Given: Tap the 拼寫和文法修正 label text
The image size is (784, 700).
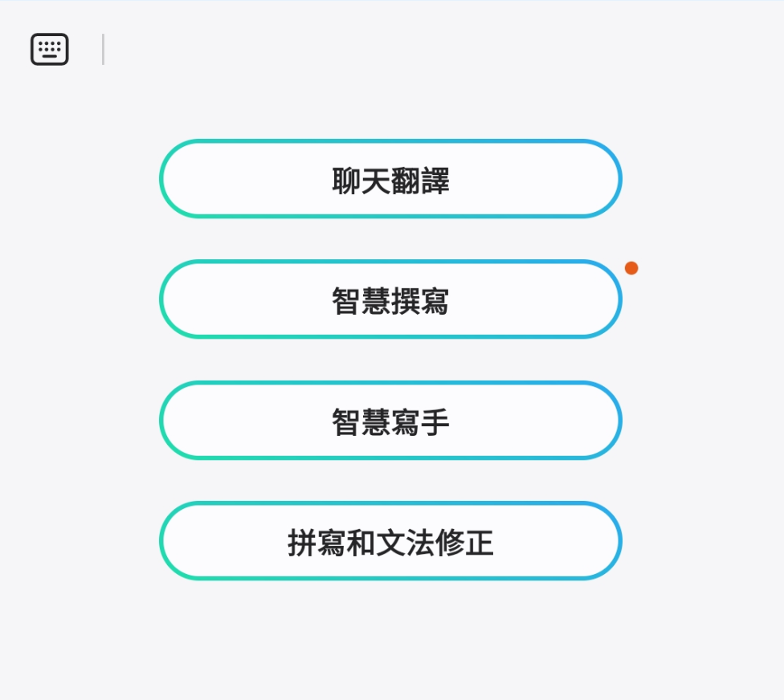Looking at the screenshot, I should (390, 543).
